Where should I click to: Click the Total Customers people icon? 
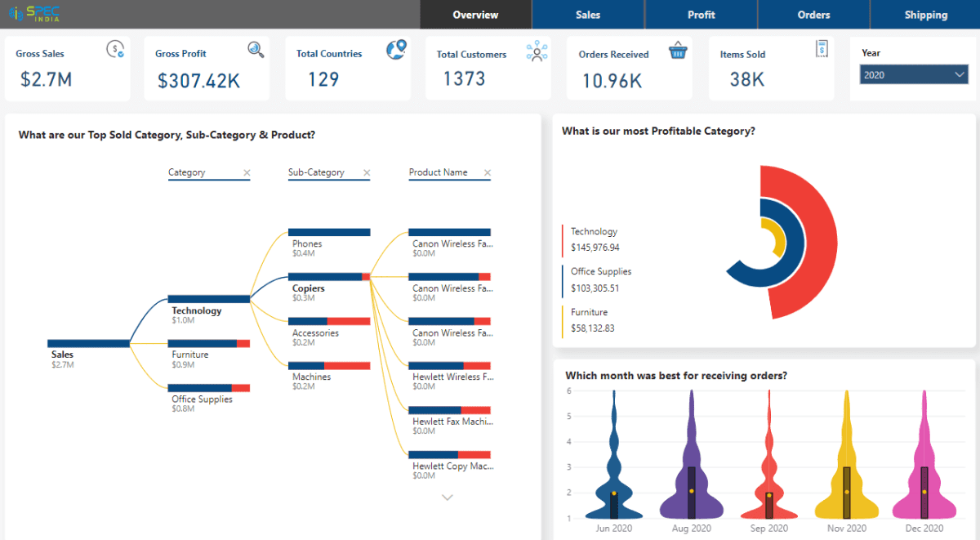(x=537, y=50)
